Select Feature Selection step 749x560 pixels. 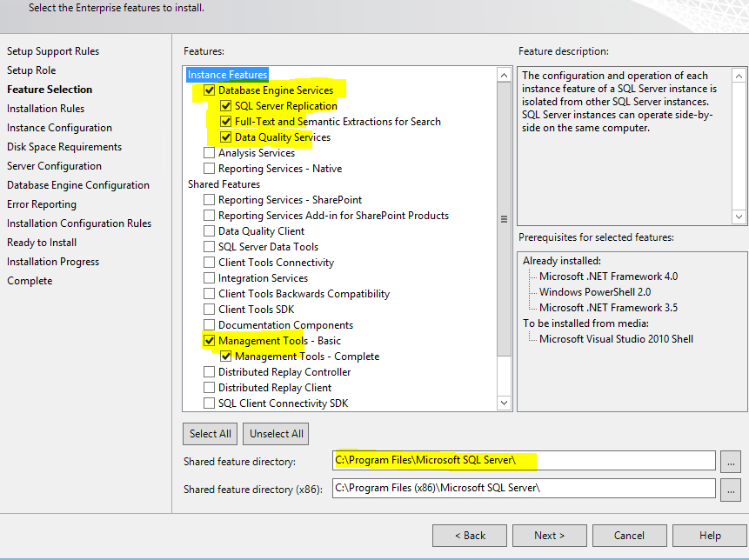point(50,90)
